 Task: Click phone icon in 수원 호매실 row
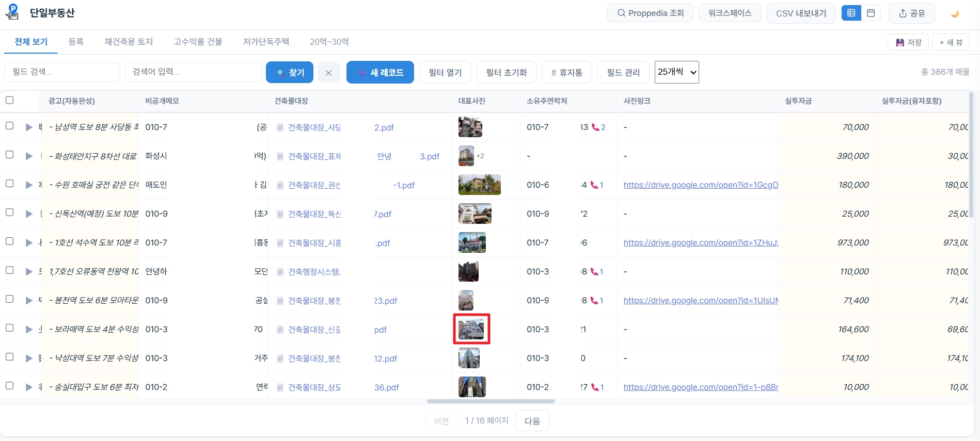[x=594, y=185]
